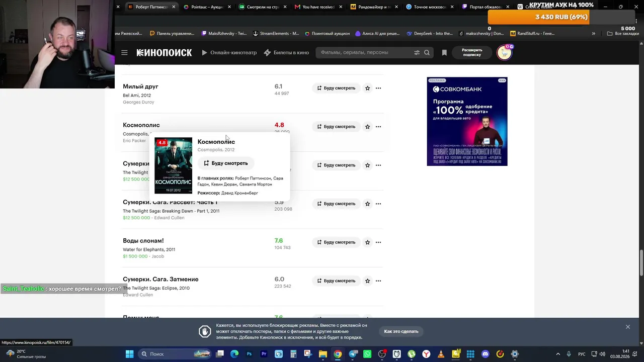644x362 pixels.
Task: Click the Windows taskbar Поиск search box
Action: tap(174, 354)
